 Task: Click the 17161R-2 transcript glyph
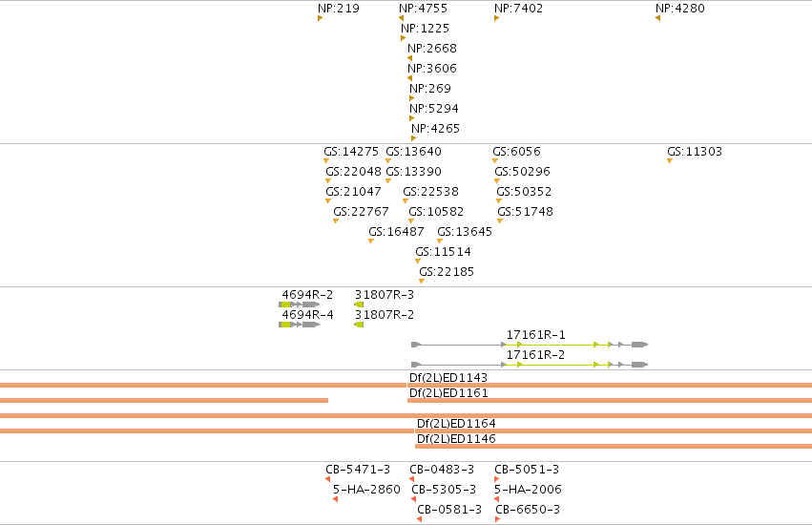[530, 365]
